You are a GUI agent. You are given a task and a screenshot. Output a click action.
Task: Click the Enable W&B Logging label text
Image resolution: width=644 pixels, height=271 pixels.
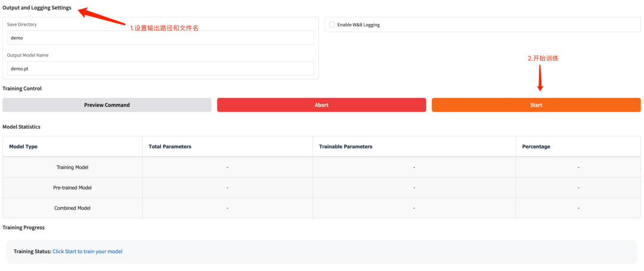[x=358, y=24]
